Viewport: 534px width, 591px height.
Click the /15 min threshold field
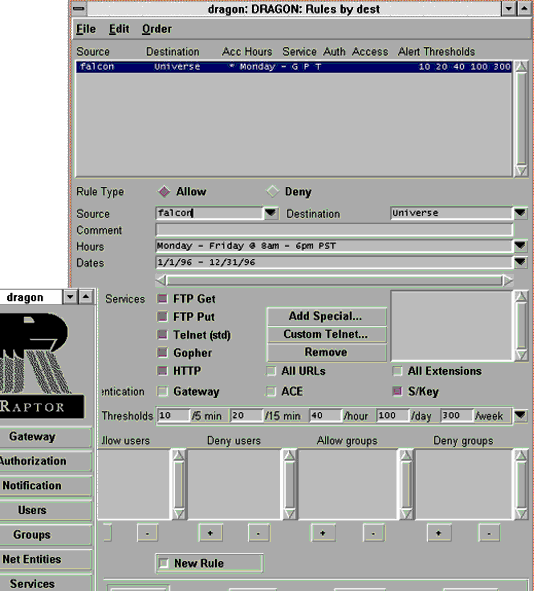point(246,416)
